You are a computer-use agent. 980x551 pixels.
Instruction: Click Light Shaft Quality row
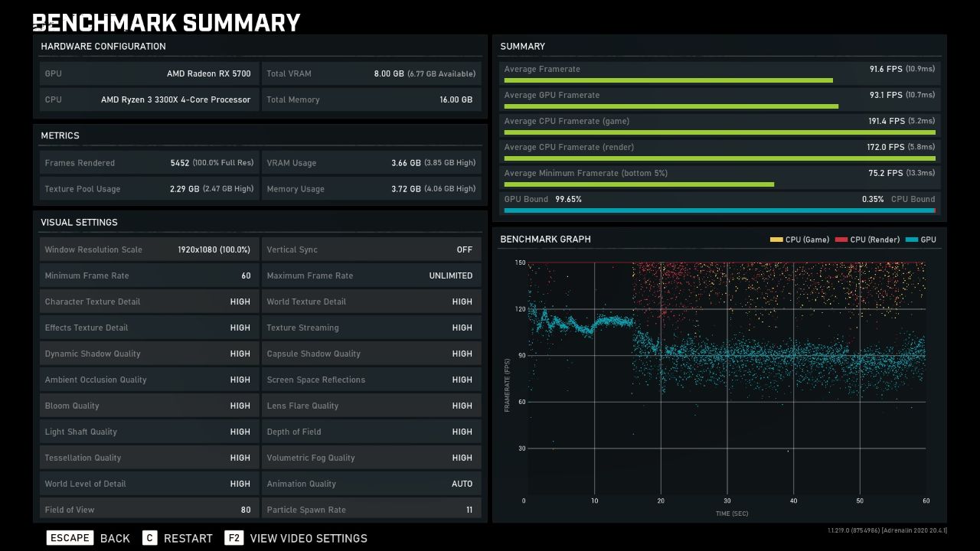pyautogui.click(x=149, y=432)
